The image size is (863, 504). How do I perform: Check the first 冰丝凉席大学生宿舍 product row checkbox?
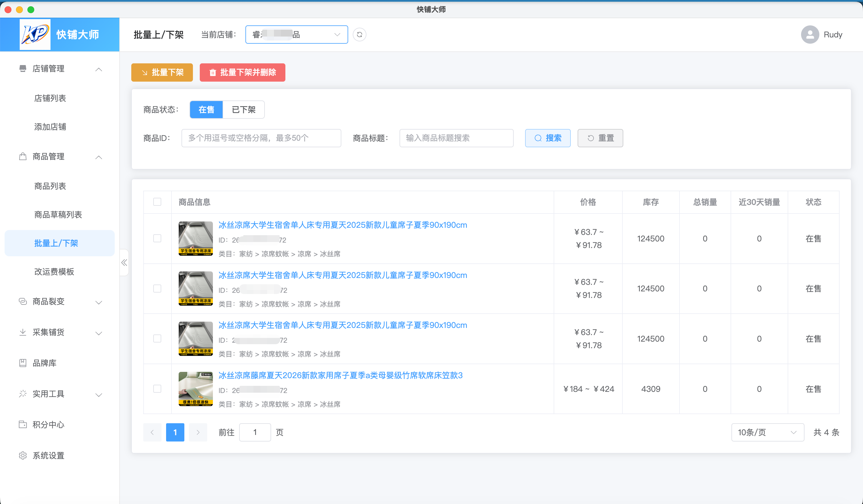pos(157,238)
